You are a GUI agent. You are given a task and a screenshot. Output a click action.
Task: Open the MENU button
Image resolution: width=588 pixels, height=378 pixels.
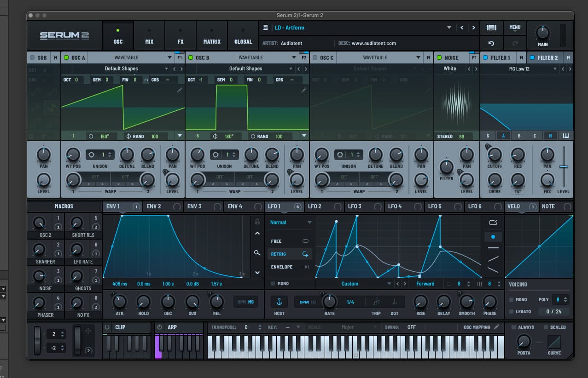[x=515, y=28]
